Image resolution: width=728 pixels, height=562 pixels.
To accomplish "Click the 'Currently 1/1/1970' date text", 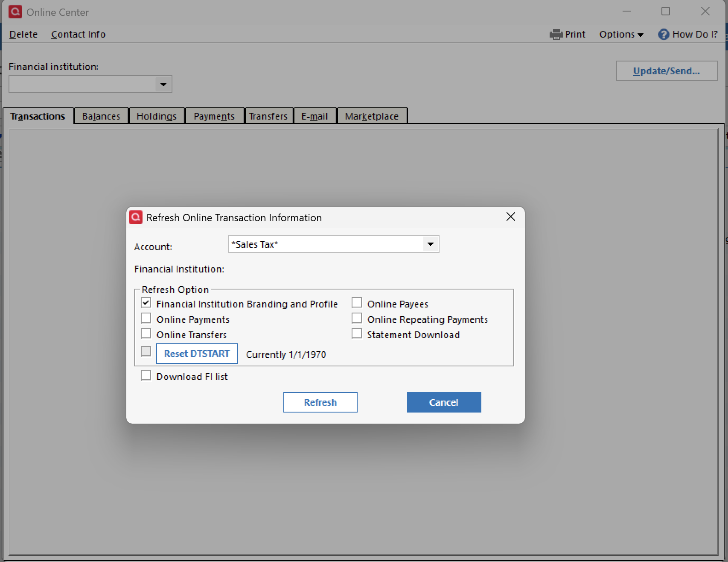I will click(x=286, y=354).
